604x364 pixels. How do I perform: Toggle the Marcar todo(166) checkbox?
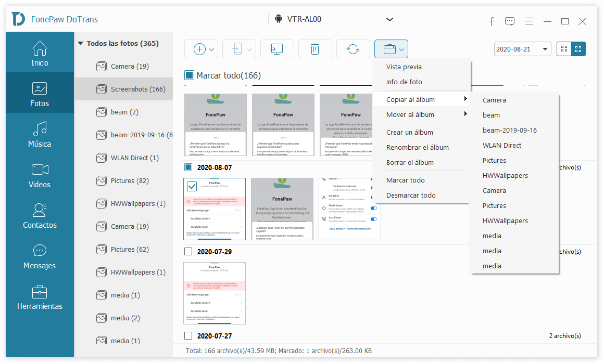(190, 76)
